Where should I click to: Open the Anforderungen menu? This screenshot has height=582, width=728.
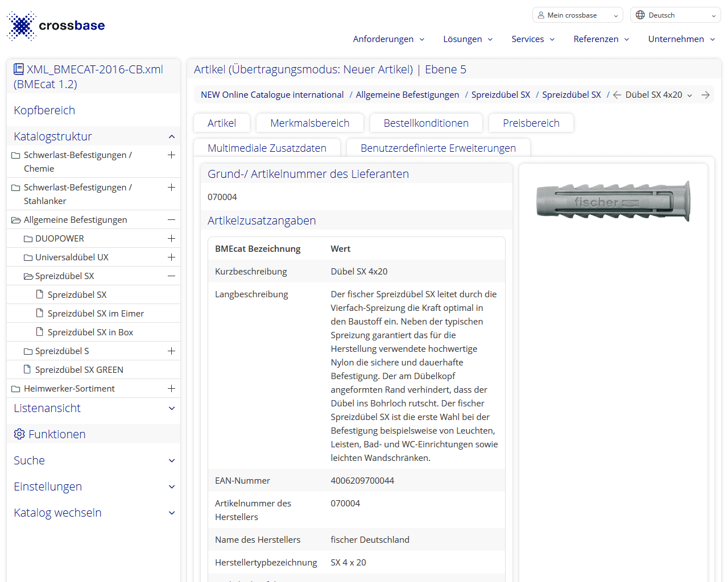[388, 39]
